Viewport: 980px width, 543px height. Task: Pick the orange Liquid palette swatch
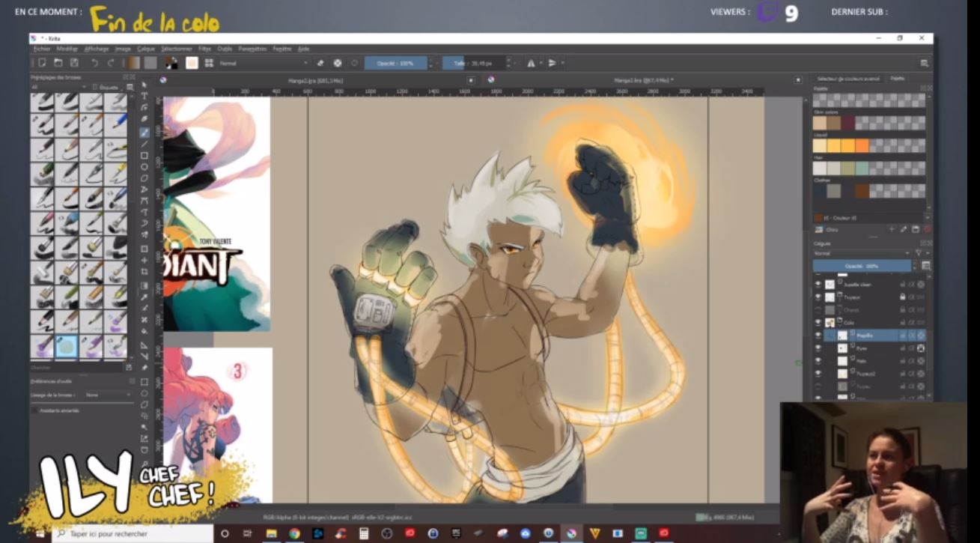click(x=862, y=145)
